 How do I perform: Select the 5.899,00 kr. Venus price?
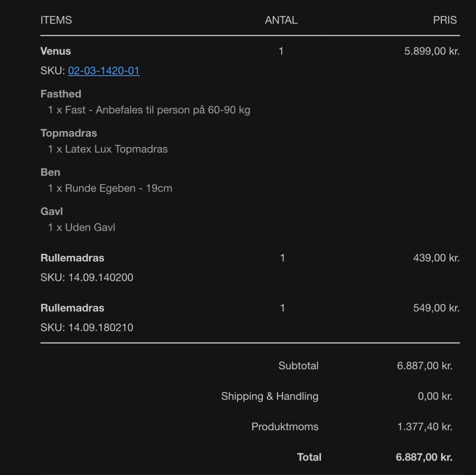[x=431, y=51]
